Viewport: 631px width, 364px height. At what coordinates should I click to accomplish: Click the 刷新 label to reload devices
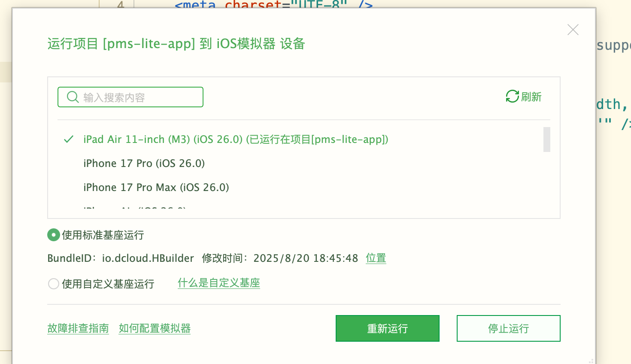click(531, 97)
